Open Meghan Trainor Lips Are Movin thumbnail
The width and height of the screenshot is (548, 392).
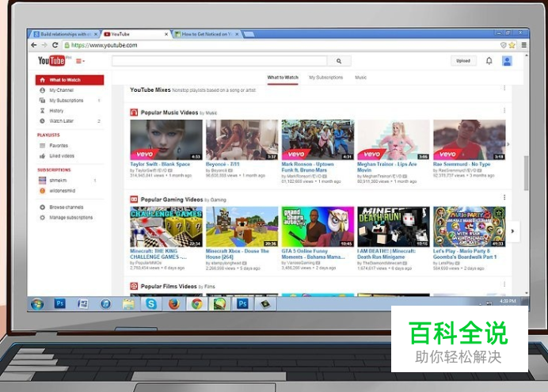pos(394,139)
